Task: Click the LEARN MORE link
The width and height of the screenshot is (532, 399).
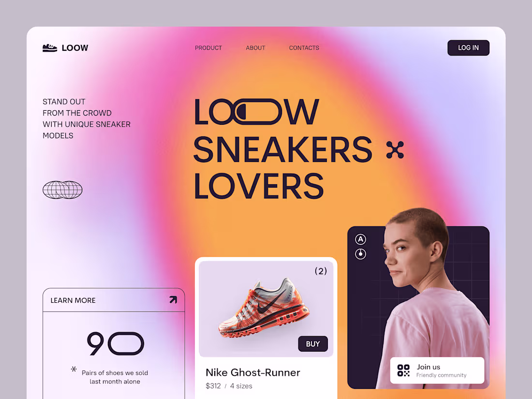Action: point(73,300)
